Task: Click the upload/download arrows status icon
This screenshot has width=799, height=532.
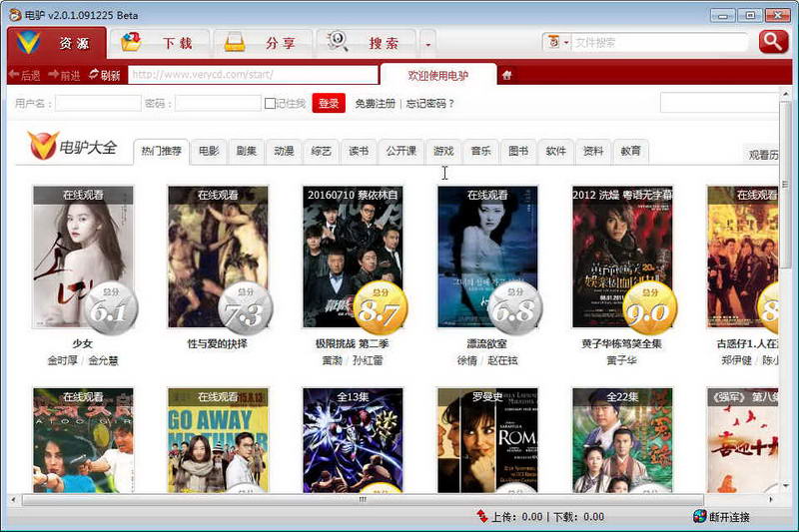Action: [x=482, y=516]
